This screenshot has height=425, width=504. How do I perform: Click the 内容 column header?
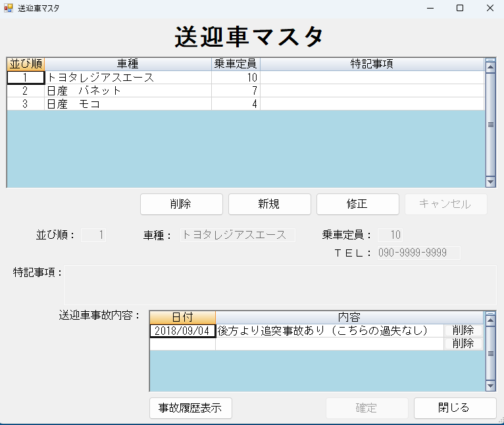coord(349,317)
